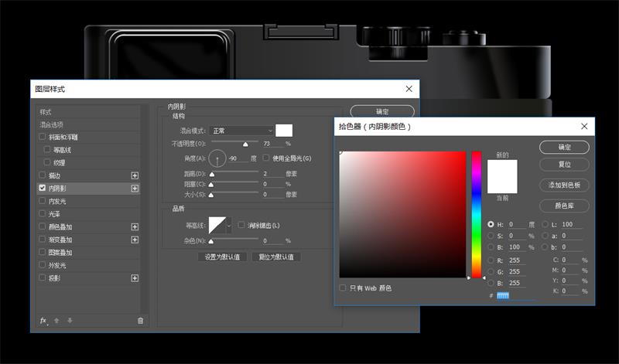This screenshot has height=364, width=619.
Task: Select 外发光 in the styles list
Action: click(x=57, y=265)
